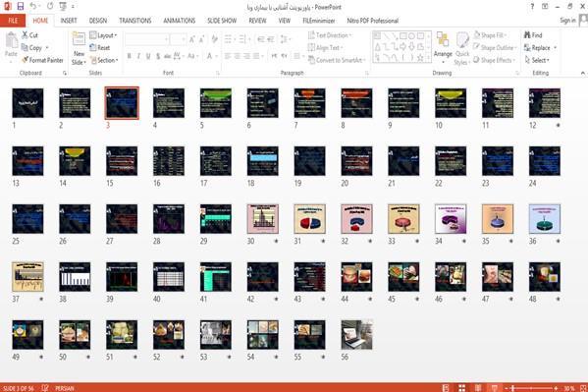Viewport: 588px width, 392px height.
Task: Click the Reset slide icon
Action: pos(92,48)
